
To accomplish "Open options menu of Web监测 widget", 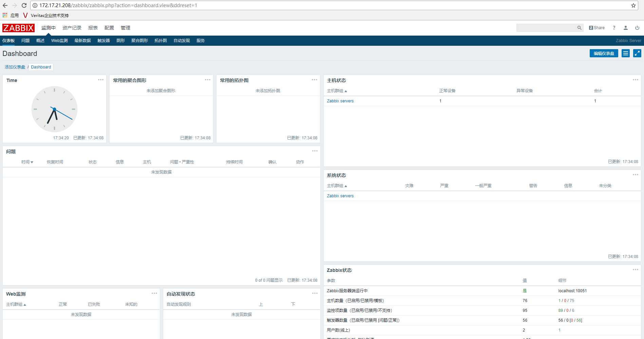I will tap(154, 293).
